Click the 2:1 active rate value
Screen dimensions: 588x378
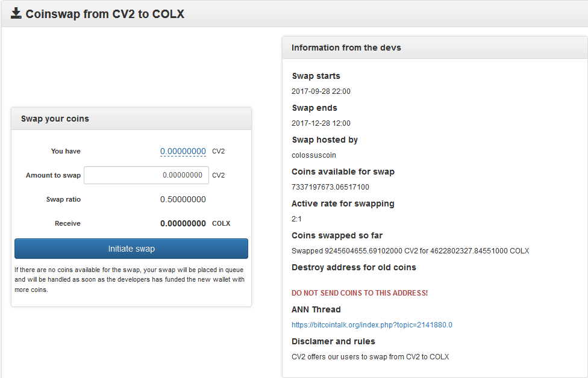tap(296, 218)
